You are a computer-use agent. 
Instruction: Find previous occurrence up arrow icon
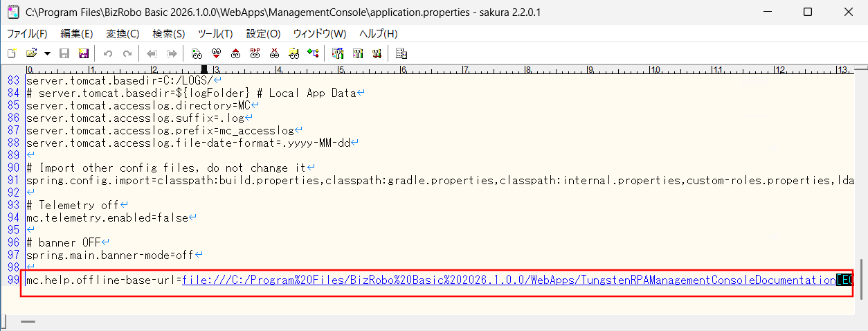point(235,53)
